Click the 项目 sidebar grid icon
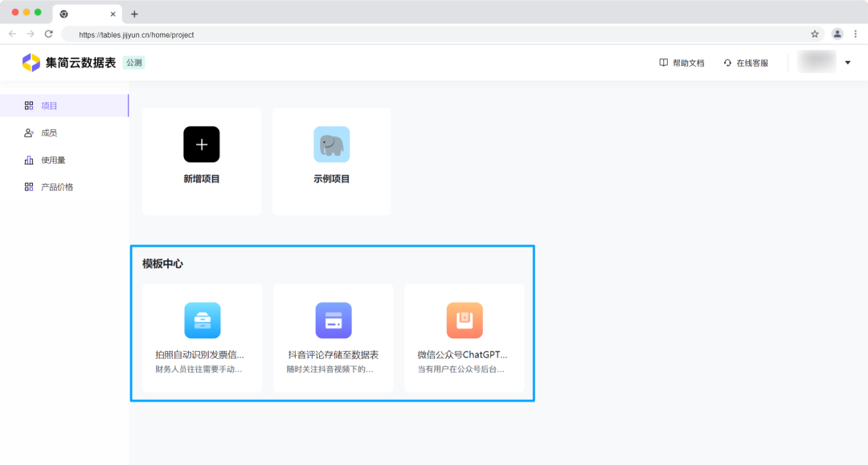 [x=29, y=105]
